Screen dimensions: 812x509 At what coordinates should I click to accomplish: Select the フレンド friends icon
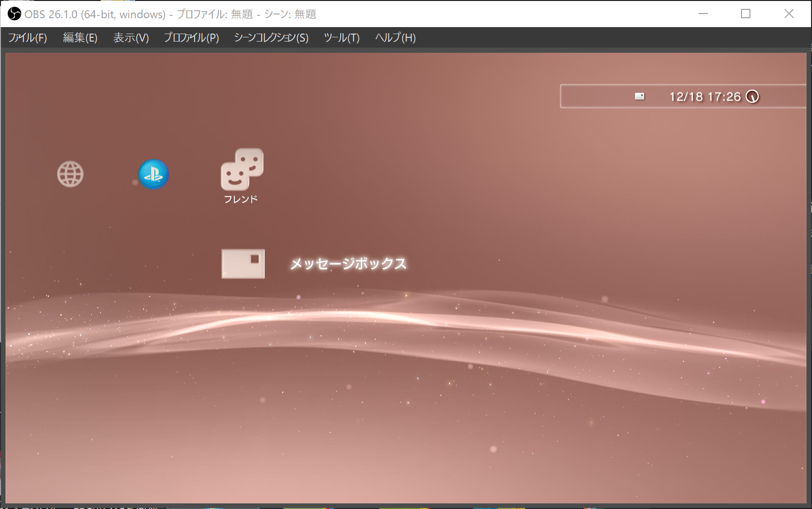pyautogui.click(x=242, y=169)
